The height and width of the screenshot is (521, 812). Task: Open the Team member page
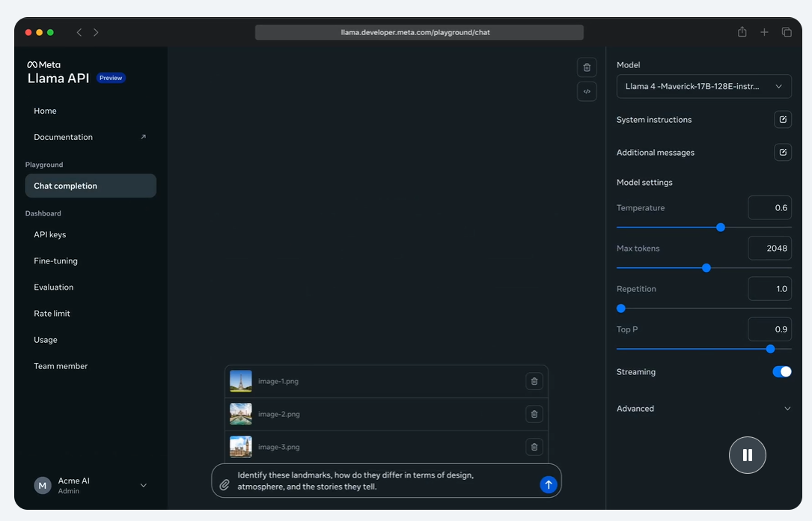(x=61, y=366)
